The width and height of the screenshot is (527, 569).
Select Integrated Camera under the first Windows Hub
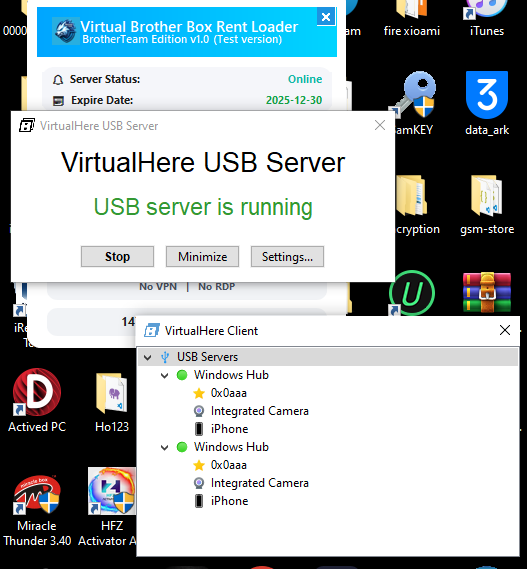[260, 411]
